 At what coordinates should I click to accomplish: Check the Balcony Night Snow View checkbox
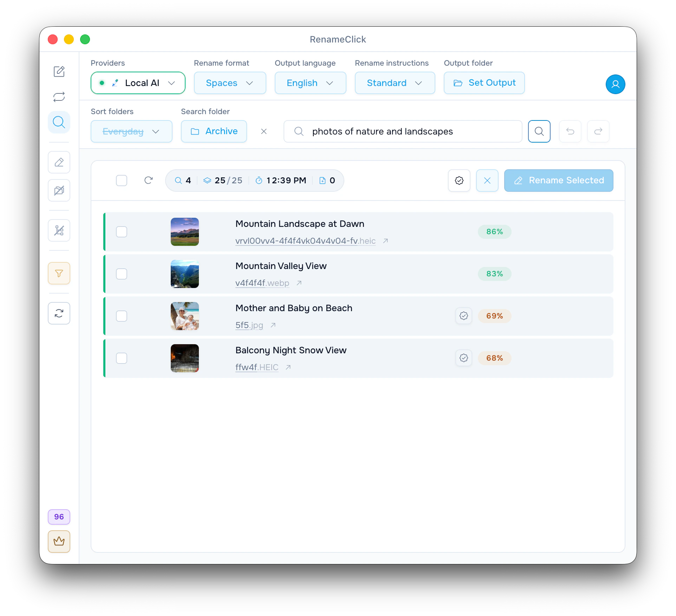coord(122,358)
